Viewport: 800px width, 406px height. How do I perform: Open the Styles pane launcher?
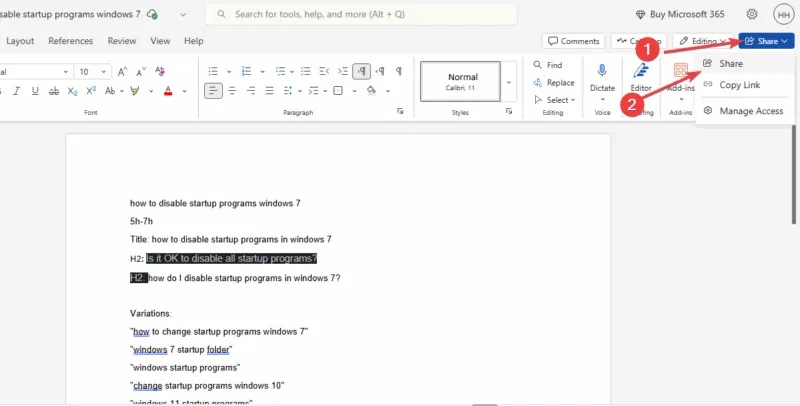(x=509, y=111)
